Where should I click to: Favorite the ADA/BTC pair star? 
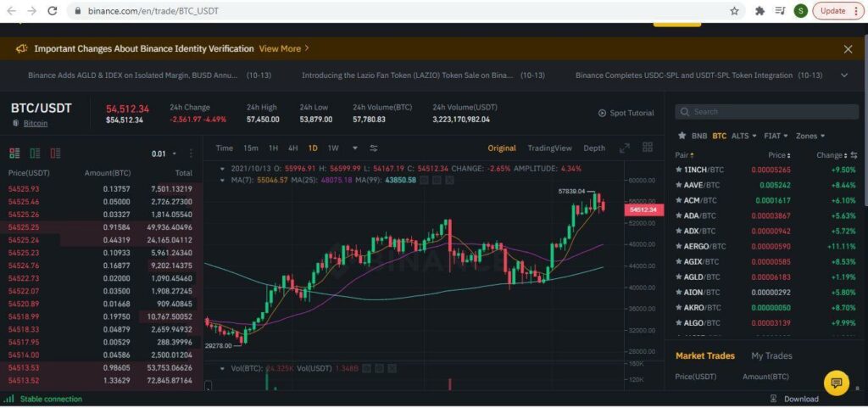coord(679,215)
